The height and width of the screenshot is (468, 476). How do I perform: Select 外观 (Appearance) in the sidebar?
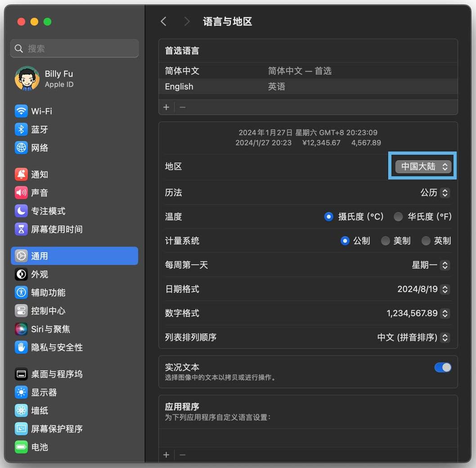tap(39, 274)
